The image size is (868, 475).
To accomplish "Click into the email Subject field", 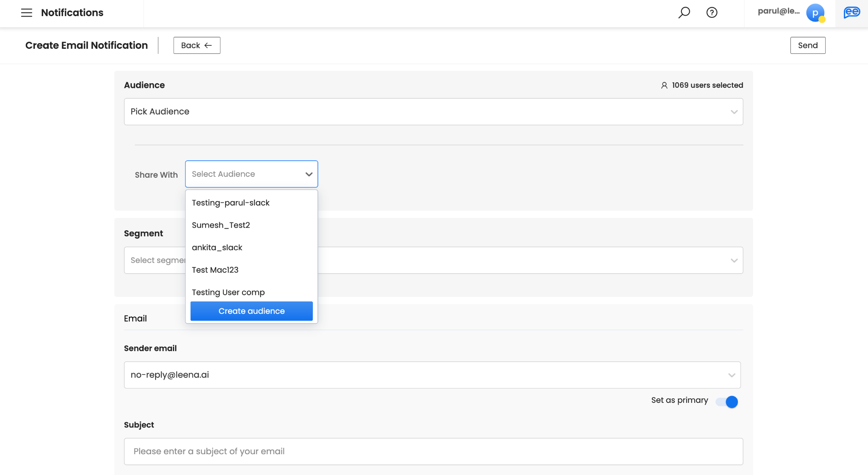I will [x=433, y=451].
